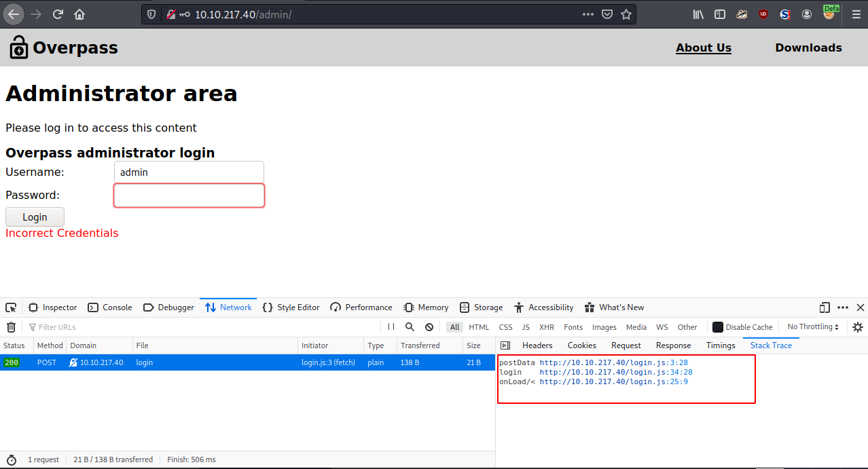Open tracking protection shield in address bar

coord(151,14)
